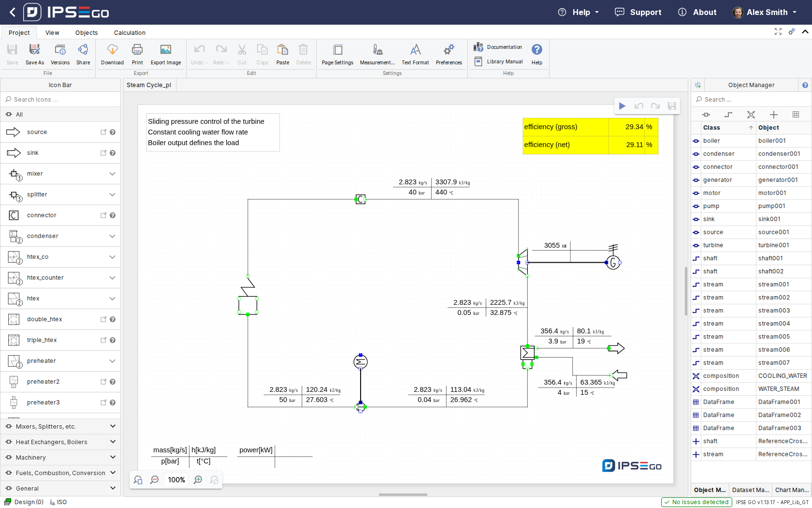The image size is (812, 508).
Task: Toggle the stream filter icon in Object Manager
Action: [728, 115]
